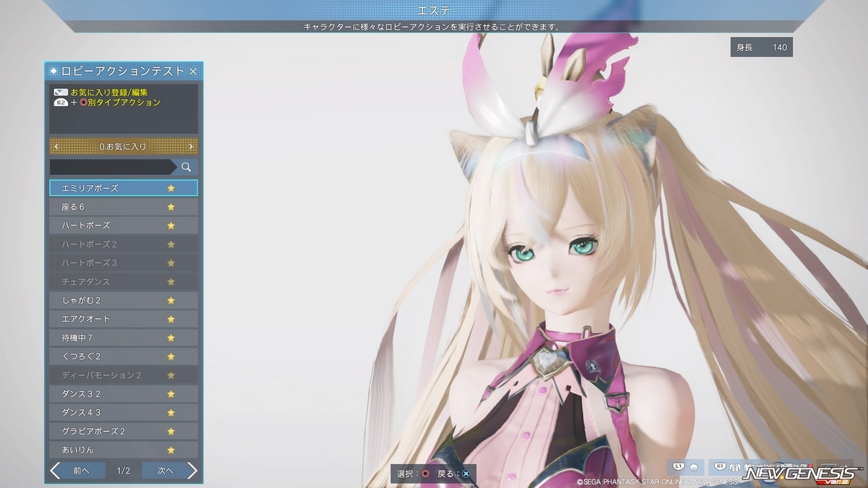Toggle favorite star on エアクオート
This screenshot has width=868, height=488.
171,319
